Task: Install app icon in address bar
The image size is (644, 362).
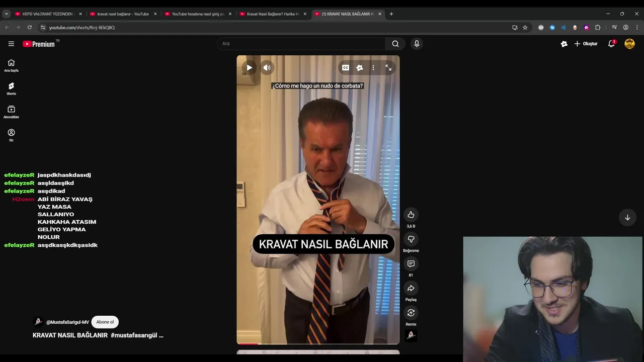Action: [515, 28]
